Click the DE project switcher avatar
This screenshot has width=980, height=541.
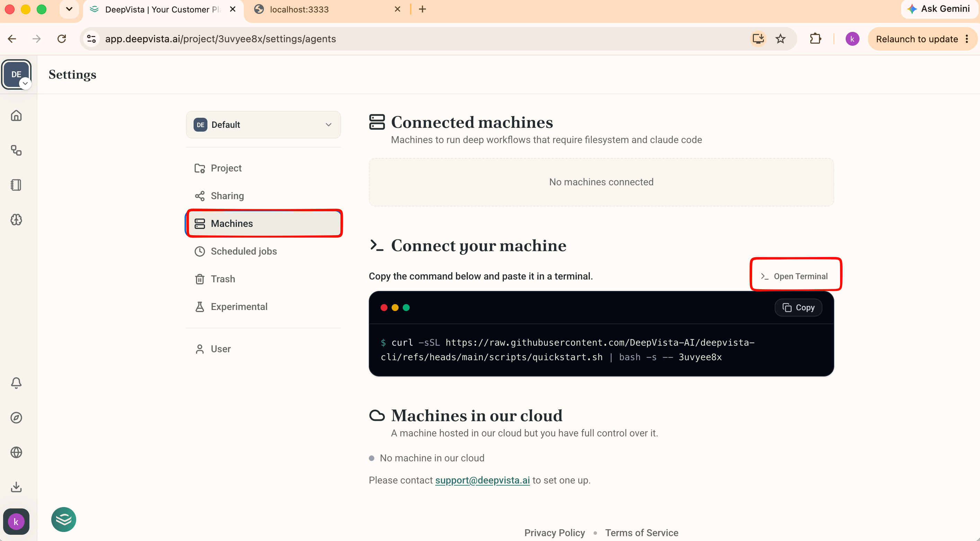pos(16,74)
